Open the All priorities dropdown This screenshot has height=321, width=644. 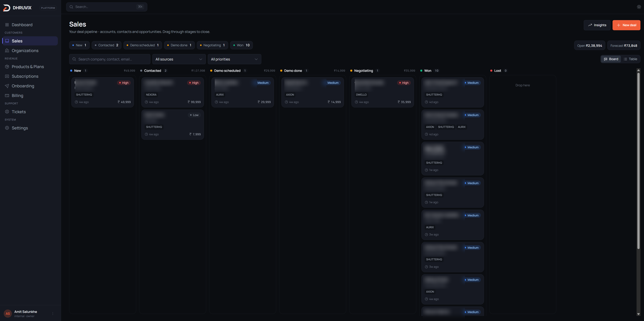[235, 59]
